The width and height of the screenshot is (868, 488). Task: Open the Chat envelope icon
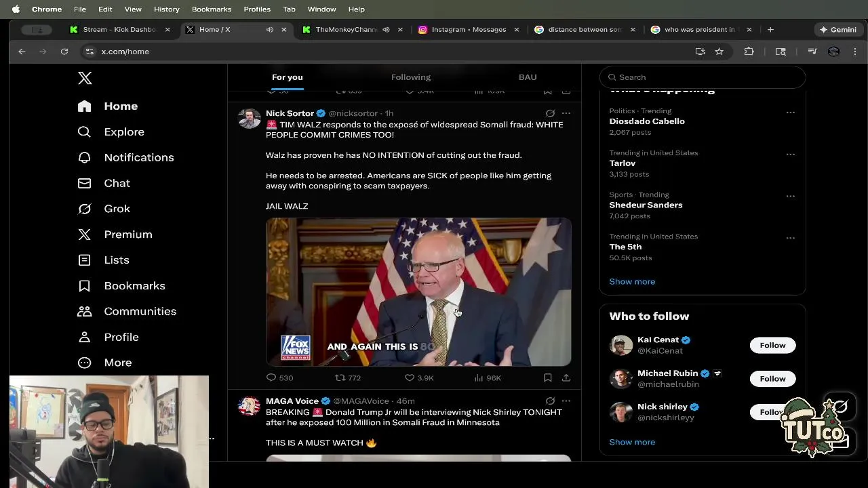pyautogui.click(x=84, y=183)
